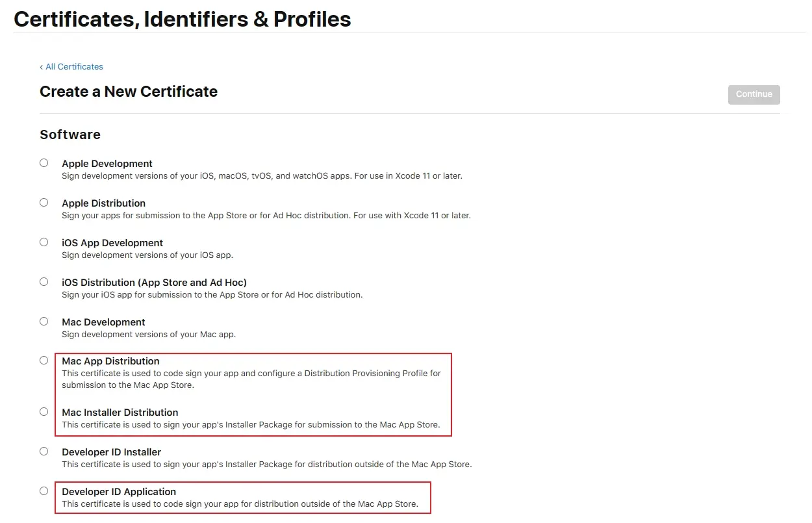Click the Developer ID Application label
Viewport: 812px width, 523px height.
point(119,492)
